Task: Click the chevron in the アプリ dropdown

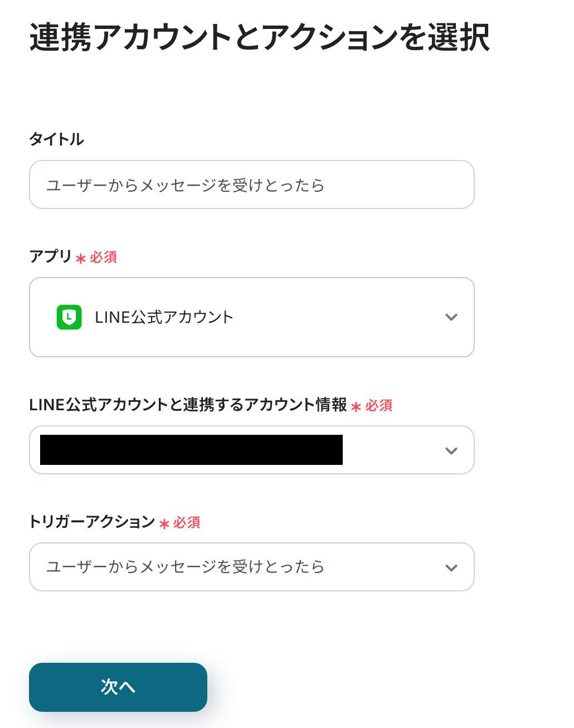Action: (x=451, y=317)
